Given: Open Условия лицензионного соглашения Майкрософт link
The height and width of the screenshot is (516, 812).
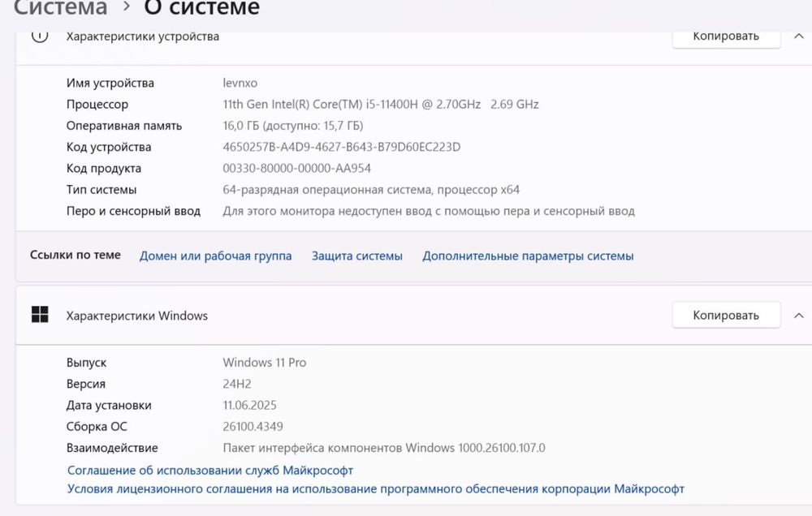Looking at the screenshot, I should click(x=375, y=489).
